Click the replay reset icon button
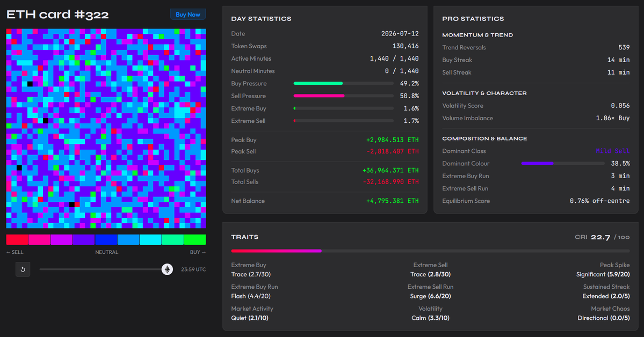The height and width of the screenshot is (337, 644). pos(23,269)
